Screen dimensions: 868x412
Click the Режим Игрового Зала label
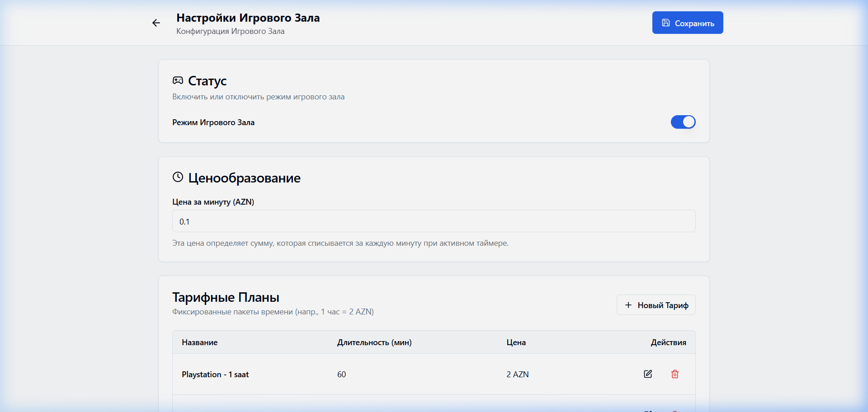pos(213,122)
